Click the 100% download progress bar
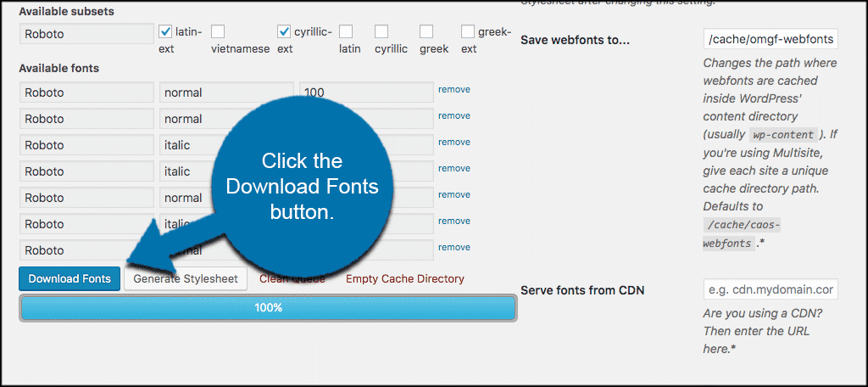Viewport: 868px width, 387px height. pyautogui.click(x=268, y=308)
